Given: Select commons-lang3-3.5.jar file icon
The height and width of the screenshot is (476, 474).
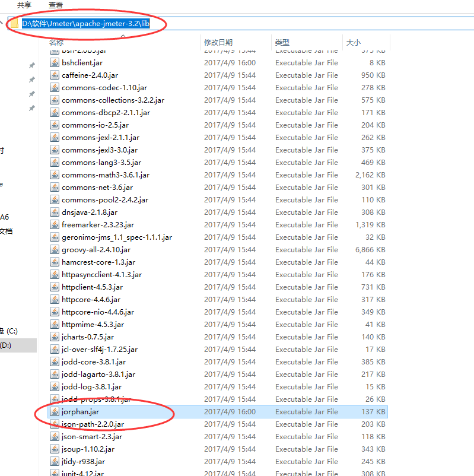Looking at the screenshot, I should [55, 162].
